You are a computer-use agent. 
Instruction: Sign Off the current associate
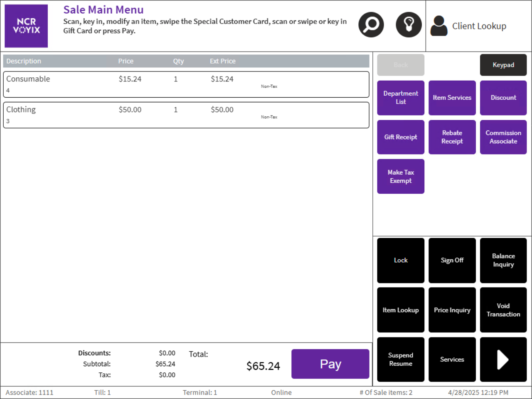[452, 260]
